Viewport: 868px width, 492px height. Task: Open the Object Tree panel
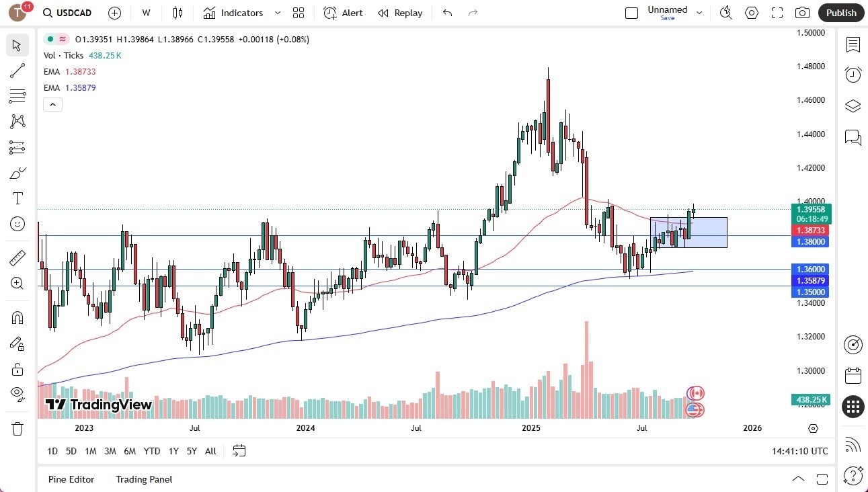tap(853, 106)
